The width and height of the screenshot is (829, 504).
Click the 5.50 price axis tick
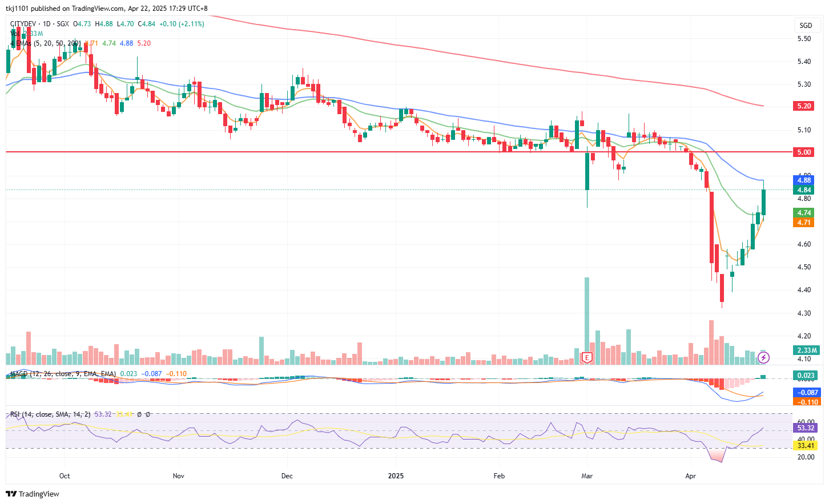click(x=804, y=39)
